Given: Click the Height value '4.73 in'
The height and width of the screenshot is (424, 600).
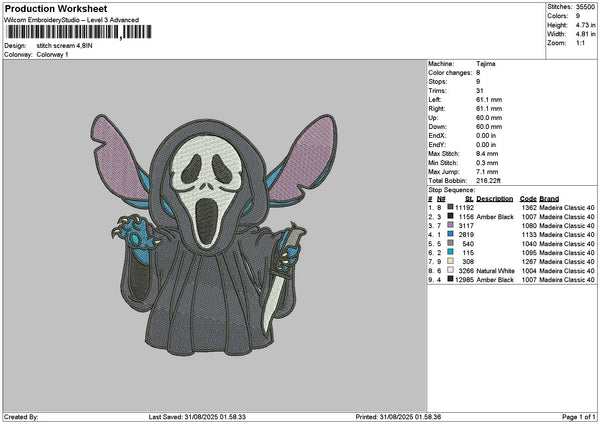Looking at the screenshot, I should tap(585, 25).
